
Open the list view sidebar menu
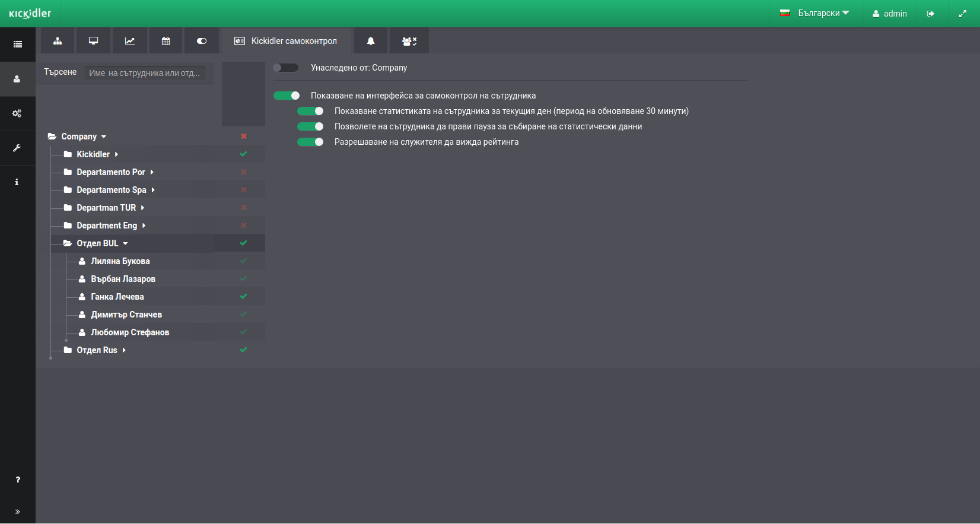(x=17, y=45)
